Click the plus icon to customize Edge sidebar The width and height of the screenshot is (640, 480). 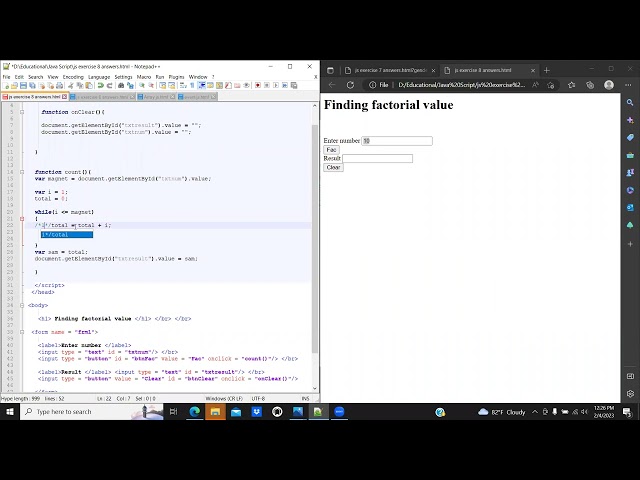[630, 244]
